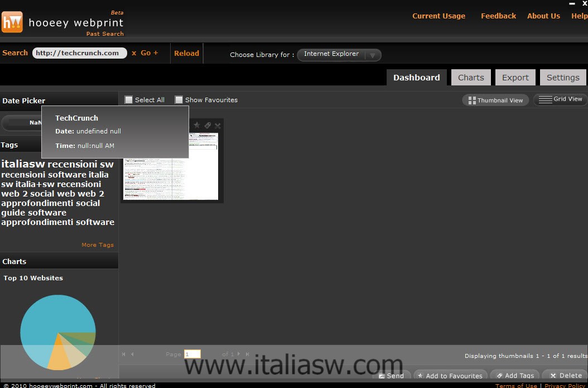Click the Add to Favourites button
The width and height of the screenshot is (588, 388).
tap(450, 375)
